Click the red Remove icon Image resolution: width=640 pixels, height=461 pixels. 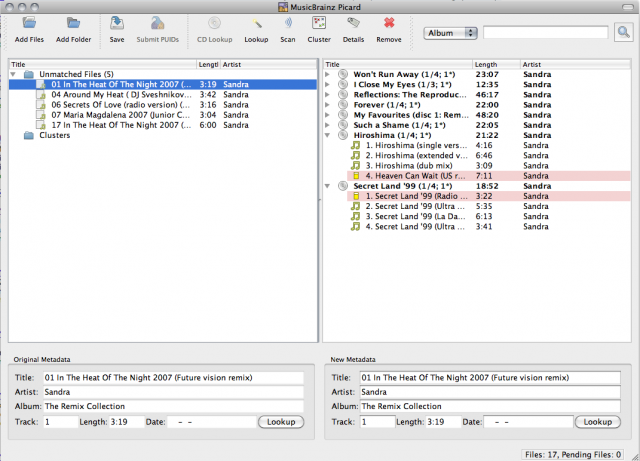click(389, 23)
